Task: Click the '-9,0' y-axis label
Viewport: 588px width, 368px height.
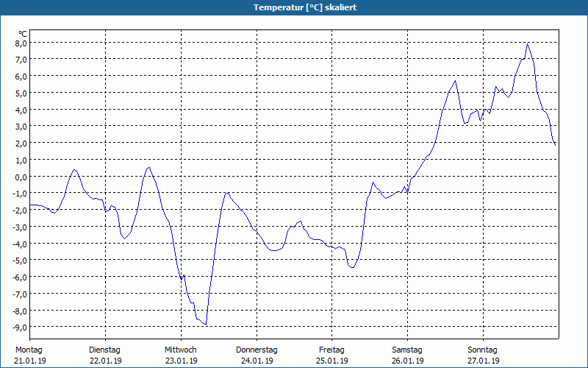Action: click(x=21, y=327)
